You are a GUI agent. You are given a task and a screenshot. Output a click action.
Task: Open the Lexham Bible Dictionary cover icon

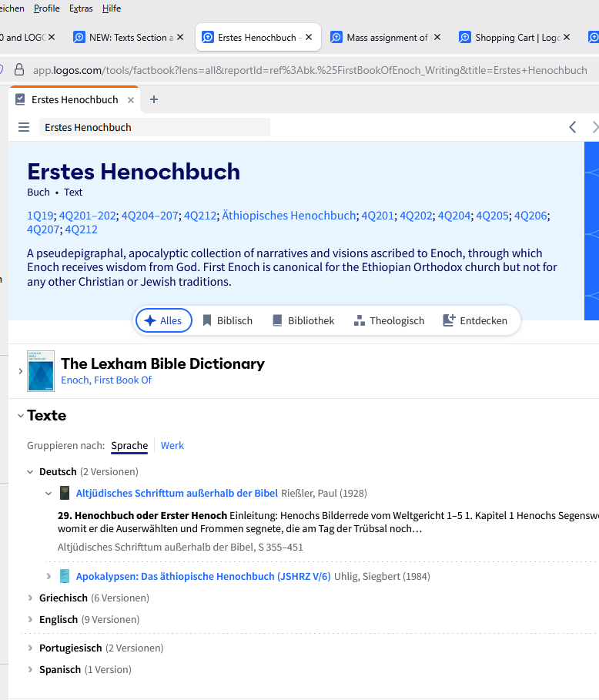40,370
